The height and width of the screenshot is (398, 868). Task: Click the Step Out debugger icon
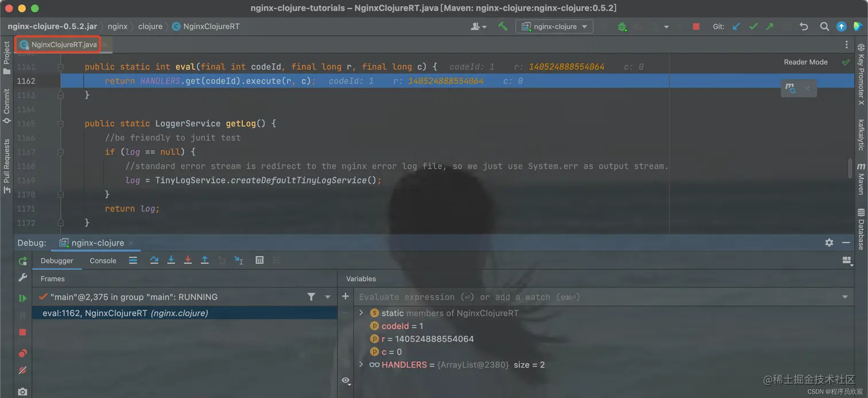pyautogui.click(x=204, y=260)
